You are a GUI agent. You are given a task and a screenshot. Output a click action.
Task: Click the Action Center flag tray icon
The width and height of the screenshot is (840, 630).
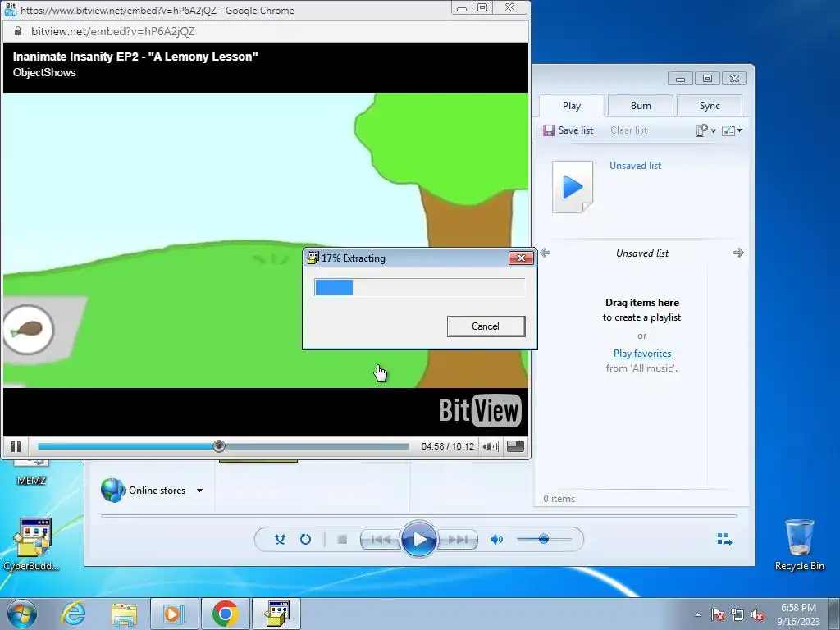(717, 614)
